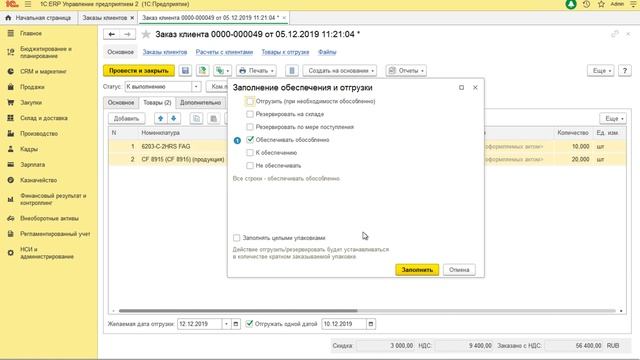The width and height of the screenshot is (640, 360).
Task: Select the Основное form tab
Action: tap(121, 102)
